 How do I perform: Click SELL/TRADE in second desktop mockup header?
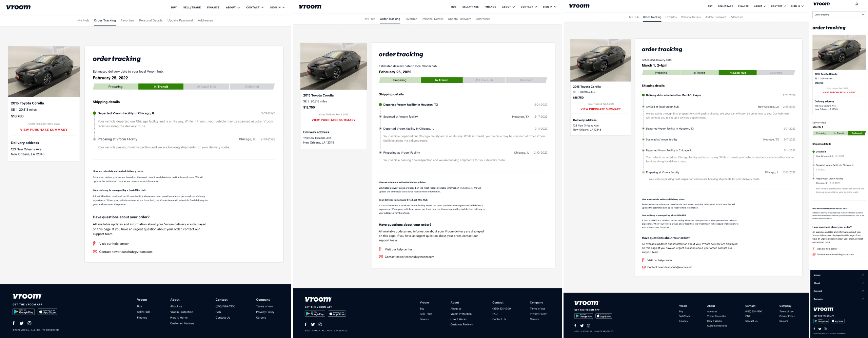coord(471,7)
